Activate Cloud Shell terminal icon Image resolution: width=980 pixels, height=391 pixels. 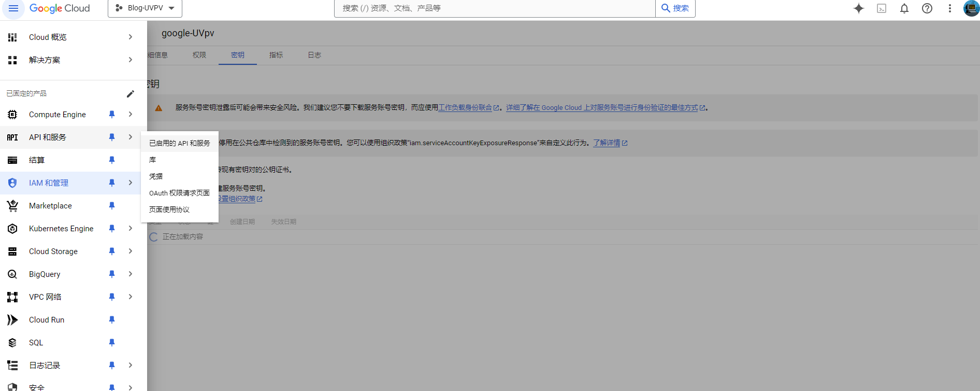[x=882, y=8]
